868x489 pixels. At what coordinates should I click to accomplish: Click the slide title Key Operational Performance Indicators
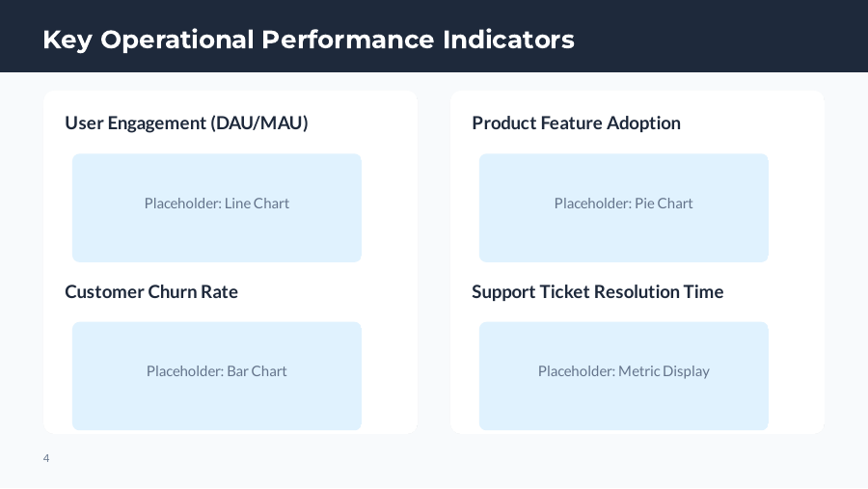309,40
